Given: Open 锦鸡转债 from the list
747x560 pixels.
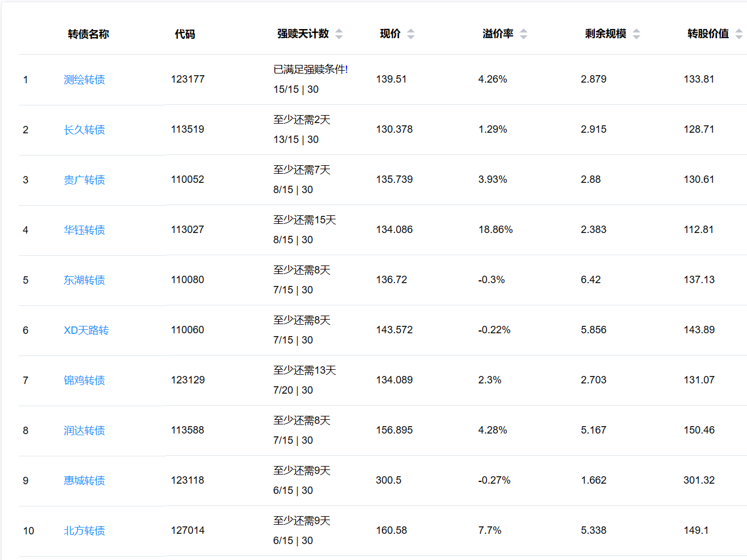Looking at the screenshot, I should [x=84, y=381].
